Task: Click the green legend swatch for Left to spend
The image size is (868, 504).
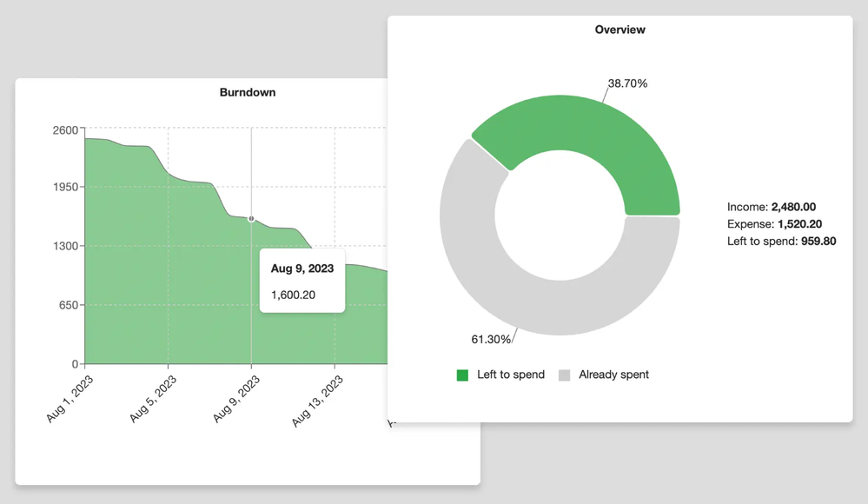Action: coord(462,375)
